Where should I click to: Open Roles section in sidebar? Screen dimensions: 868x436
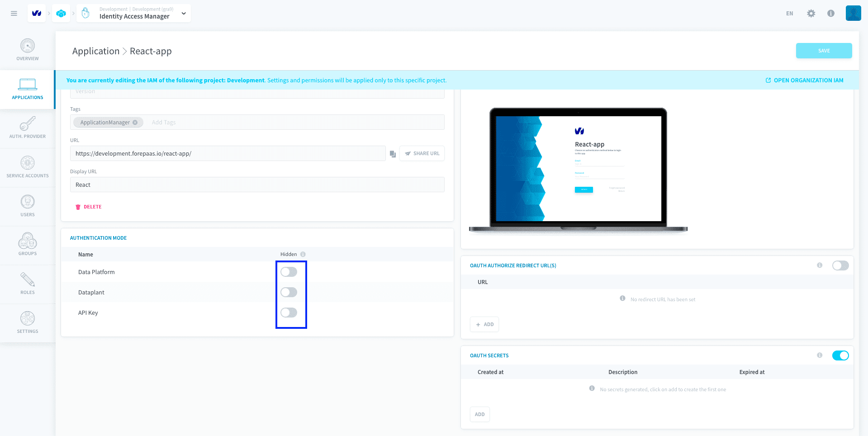point(28,284)
